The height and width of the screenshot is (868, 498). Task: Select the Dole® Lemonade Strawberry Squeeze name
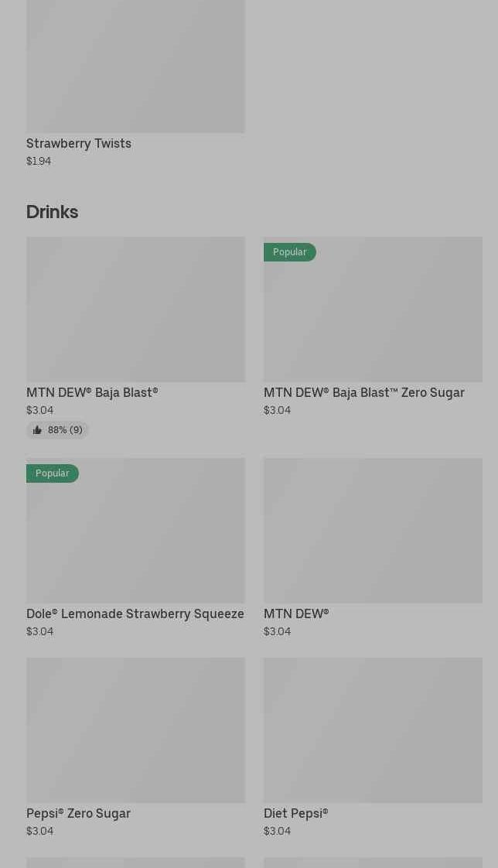[x=135, y=613]
